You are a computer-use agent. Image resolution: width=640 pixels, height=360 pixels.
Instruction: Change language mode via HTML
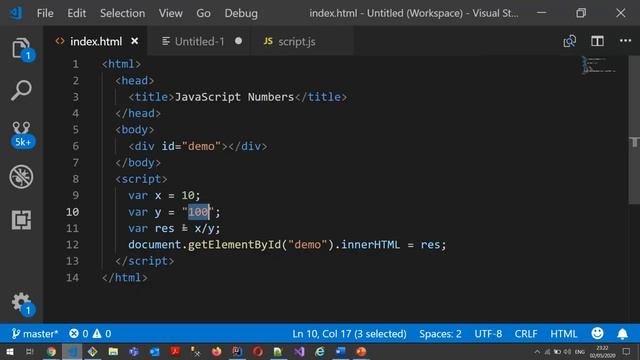pos(564,334)
